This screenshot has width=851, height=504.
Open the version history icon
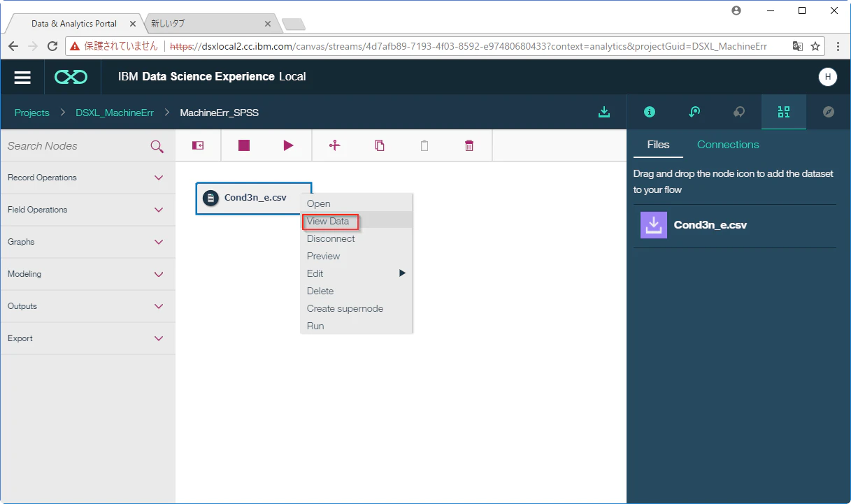click(x=694, y=112)
